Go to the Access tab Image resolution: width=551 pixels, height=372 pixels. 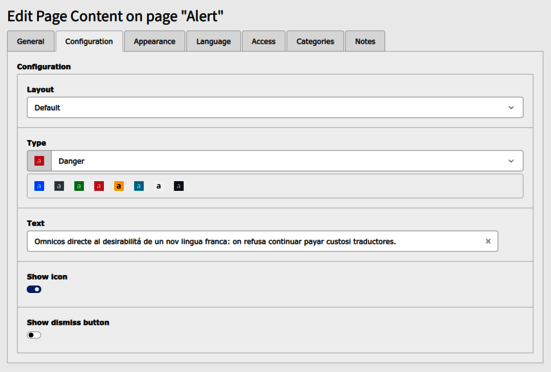(x=264, y=41)
